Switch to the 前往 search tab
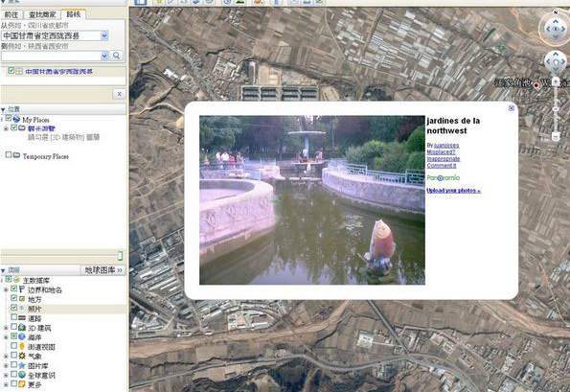The height and width of the screenshot is (392, 570). [x=11, y=14]
